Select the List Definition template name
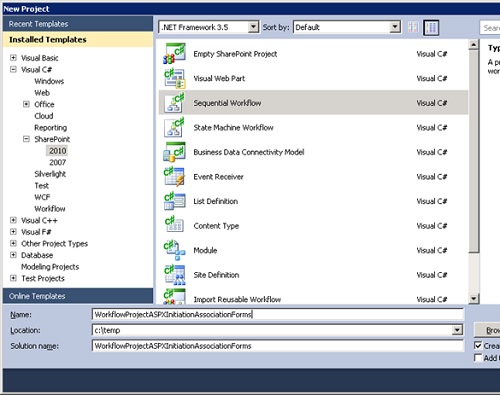Image resolution: width=500 pixels, height=395 pixels. 216,201
